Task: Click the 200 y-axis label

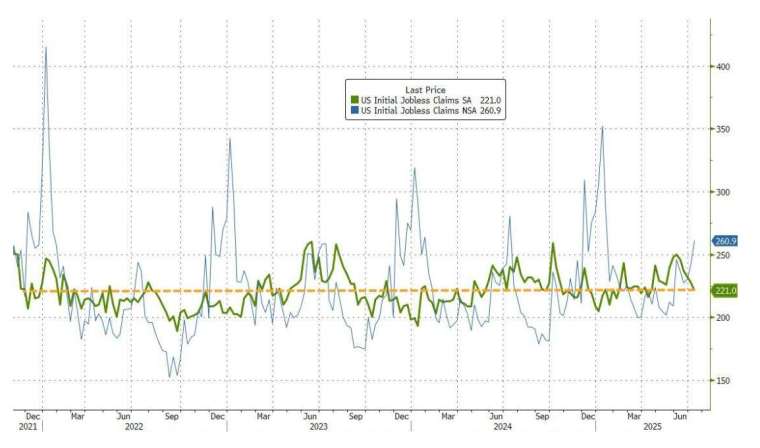Action: (723, 318)
